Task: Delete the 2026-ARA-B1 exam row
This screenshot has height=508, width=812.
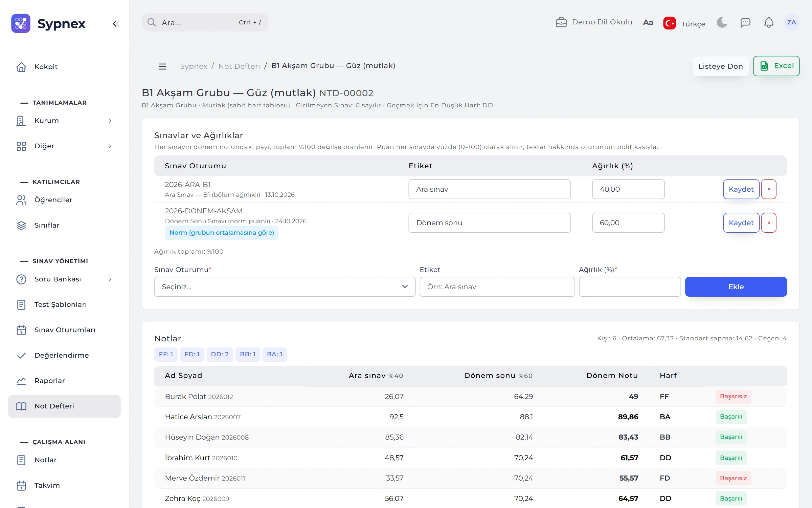Action: [769, 189]
